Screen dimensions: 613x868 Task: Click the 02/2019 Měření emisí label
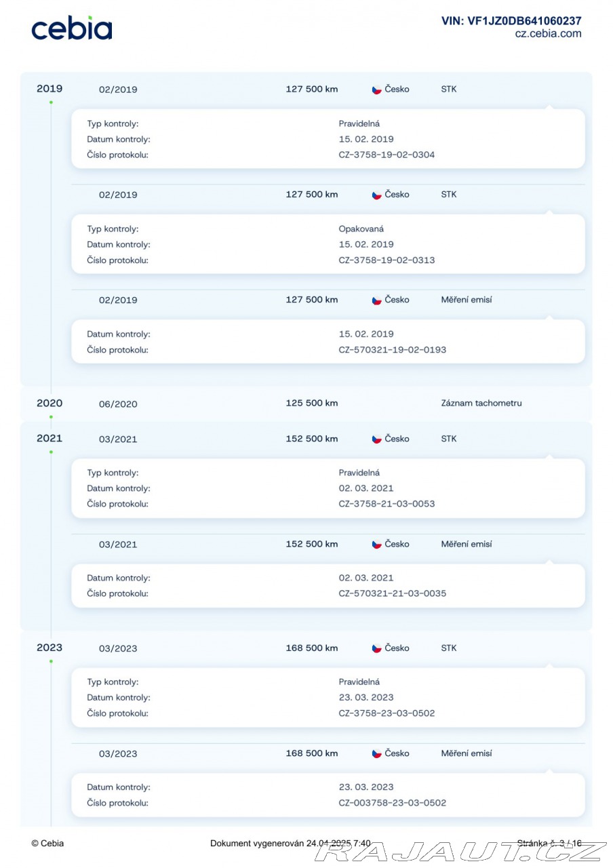tap(467, 300)
